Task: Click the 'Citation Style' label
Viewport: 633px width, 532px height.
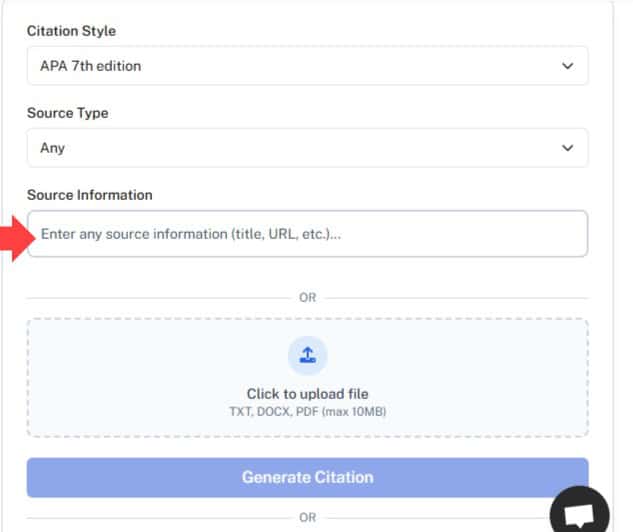Action: tap(71, 31)
